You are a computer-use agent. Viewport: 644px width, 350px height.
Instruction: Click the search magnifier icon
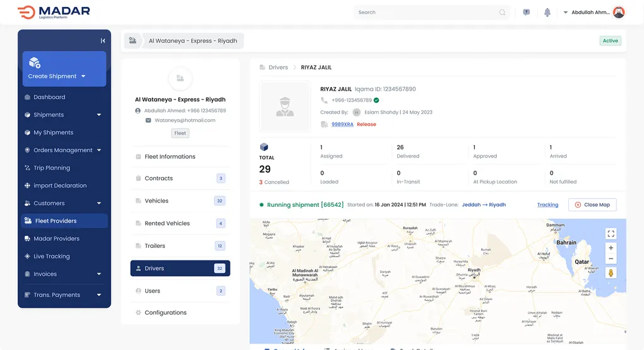[503, 13]
